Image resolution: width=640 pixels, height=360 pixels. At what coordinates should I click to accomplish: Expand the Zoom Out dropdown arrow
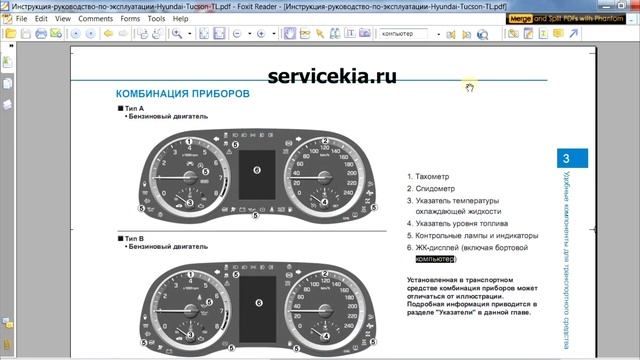click(249, 34)
